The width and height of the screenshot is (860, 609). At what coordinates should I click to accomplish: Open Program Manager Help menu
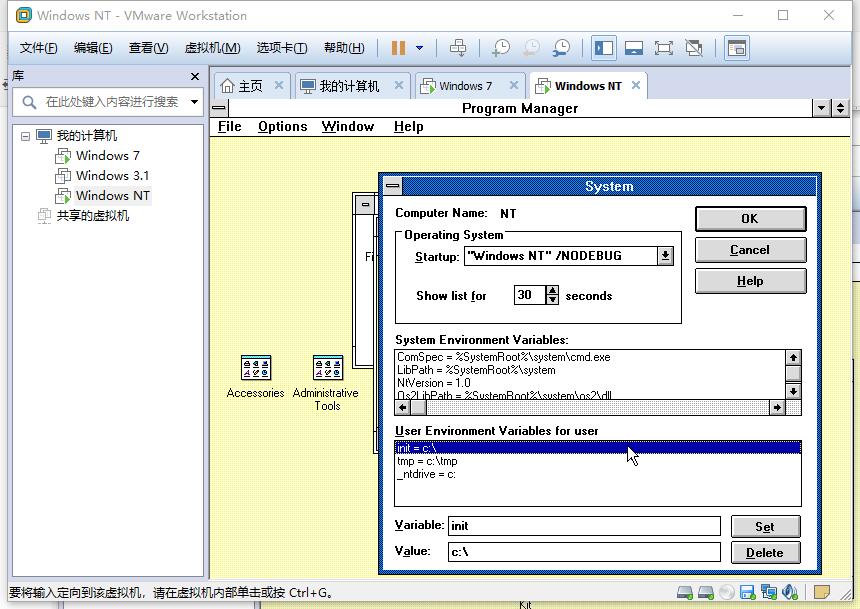coord(409,127)
